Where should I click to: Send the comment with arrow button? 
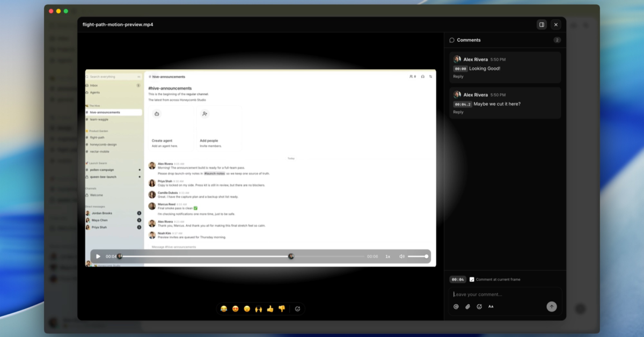(552, 306)
